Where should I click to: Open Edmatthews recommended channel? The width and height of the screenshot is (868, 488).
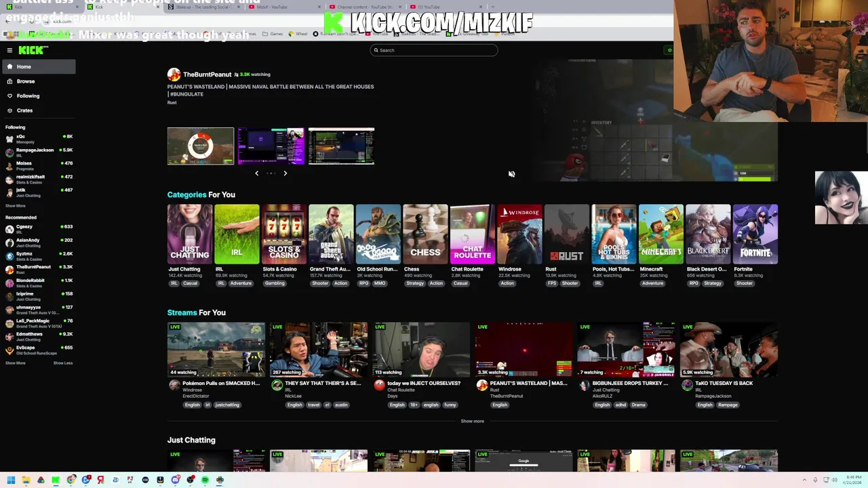click(38, 337)
